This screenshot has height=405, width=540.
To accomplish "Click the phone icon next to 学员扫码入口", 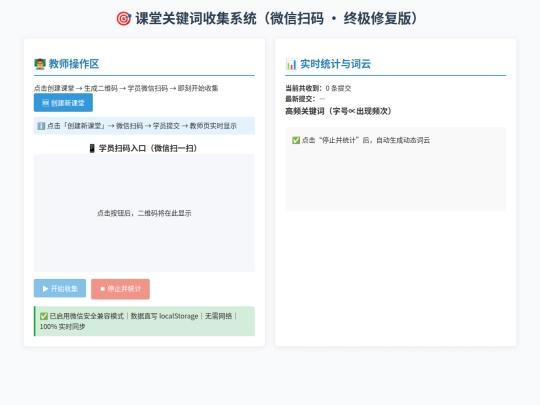I will (92, 148).
